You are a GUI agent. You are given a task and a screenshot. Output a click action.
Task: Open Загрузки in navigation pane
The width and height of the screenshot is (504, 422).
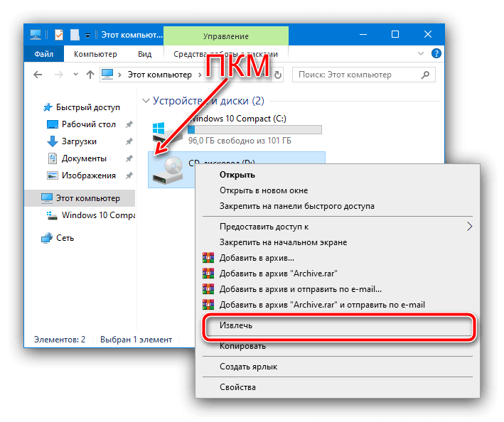pyautogui.click(x=79, y=141)
